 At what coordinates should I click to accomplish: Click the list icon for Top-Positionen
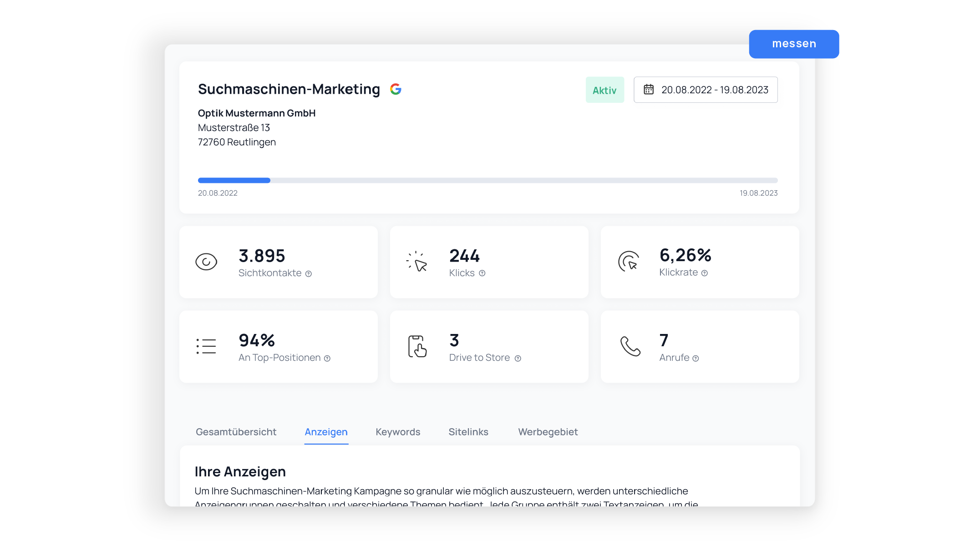[206, 346]
